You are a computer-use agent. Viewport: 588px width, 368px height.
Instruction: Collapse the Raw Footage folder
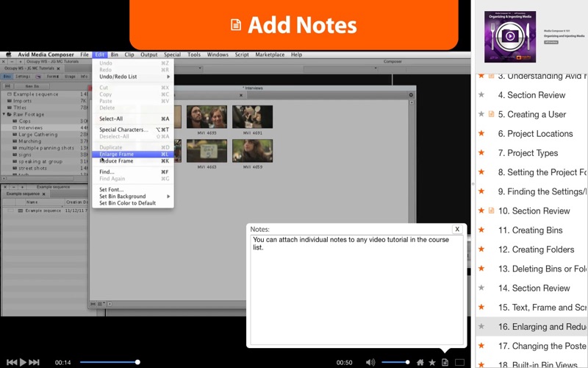click(4, 114)
